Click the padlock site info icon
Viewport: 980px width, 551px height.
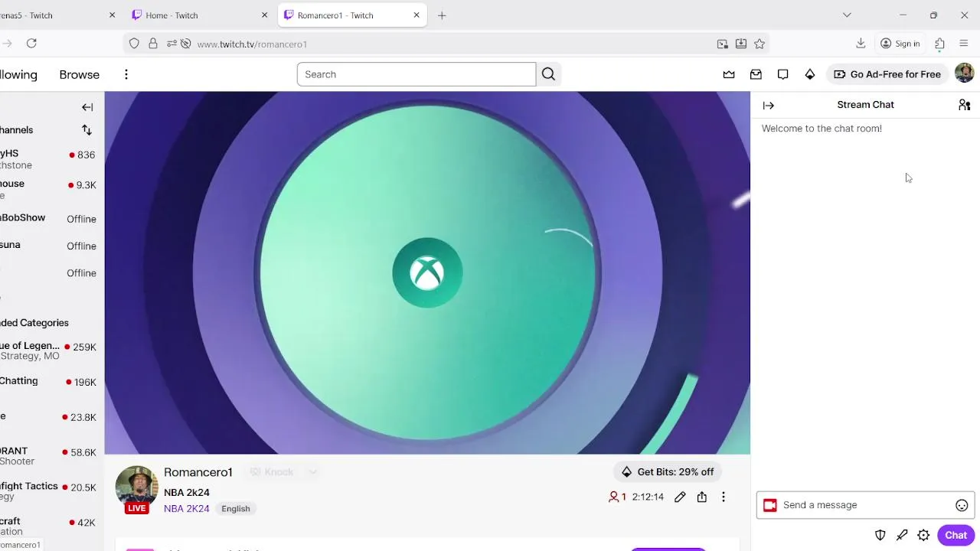click(x=153, y=44)
